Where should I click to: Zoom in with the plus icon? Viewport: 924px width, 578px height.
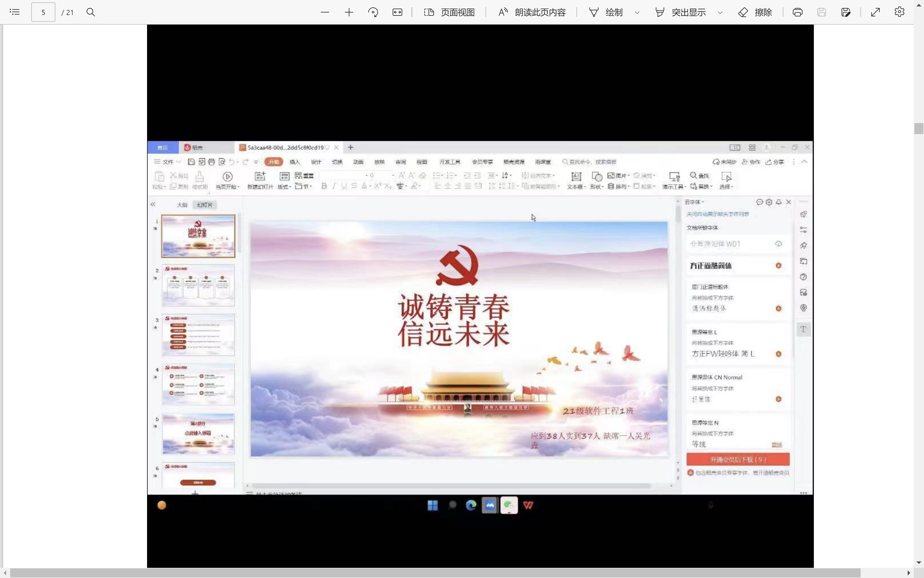tap(349, 12)
